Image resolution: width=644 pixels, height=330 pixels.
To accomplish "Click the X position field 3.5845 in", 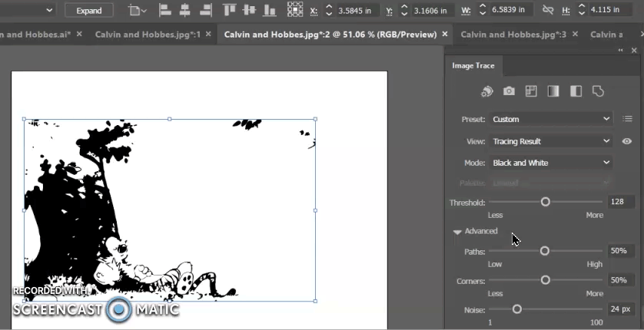I will (x=356, y=10).
